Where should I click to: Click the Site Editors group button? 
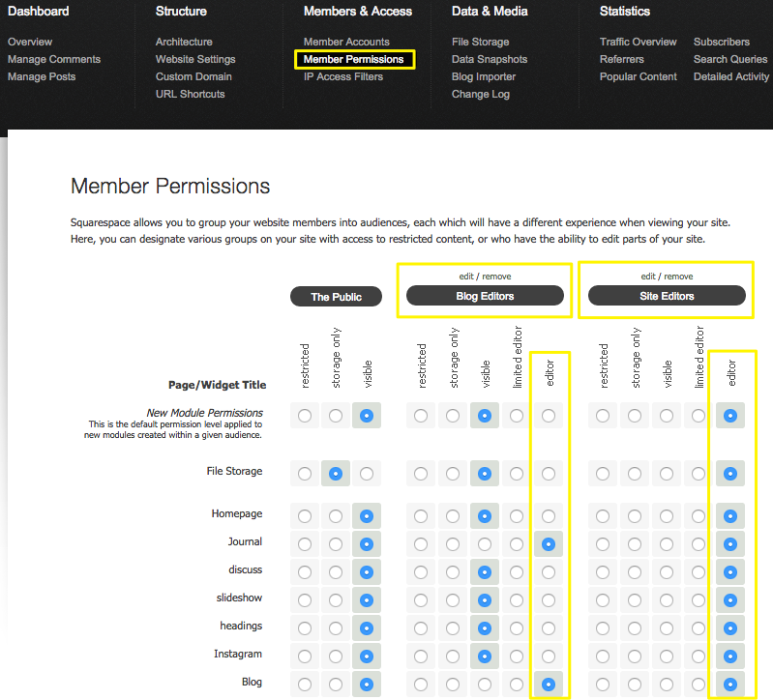667,296
